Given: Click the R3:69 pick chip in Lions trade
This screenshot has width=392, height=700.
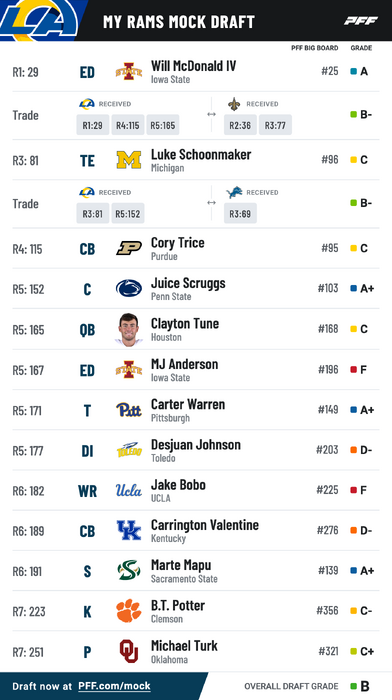Looking at the screenshot, I should pos(240,213).
